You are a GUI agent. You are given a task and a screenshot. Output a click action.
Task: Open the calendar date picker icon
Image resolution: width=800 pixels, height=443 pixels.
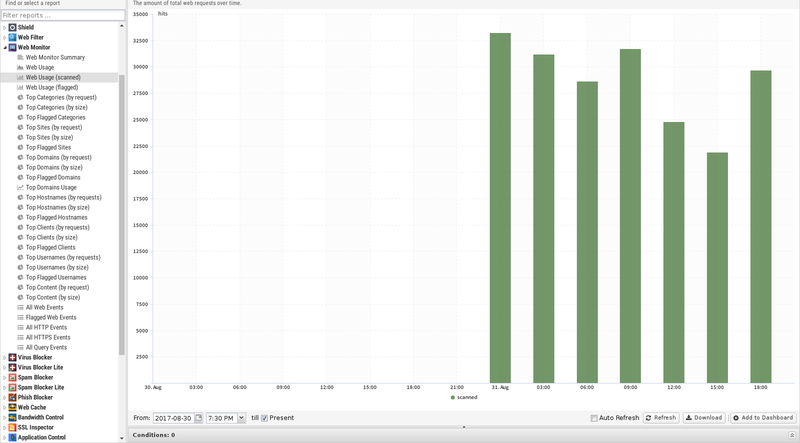click(199, 417)
